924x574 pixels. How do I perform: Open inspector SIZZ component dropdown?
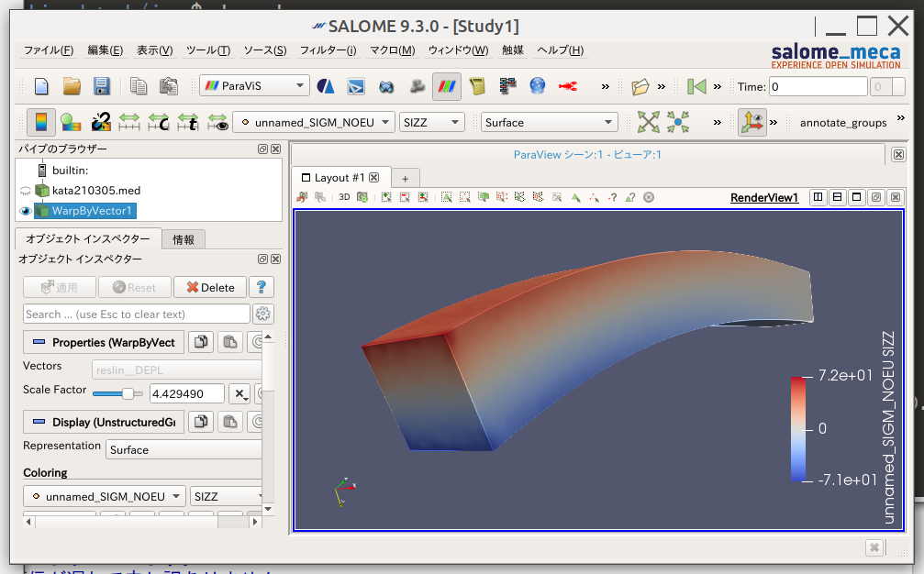227,496
